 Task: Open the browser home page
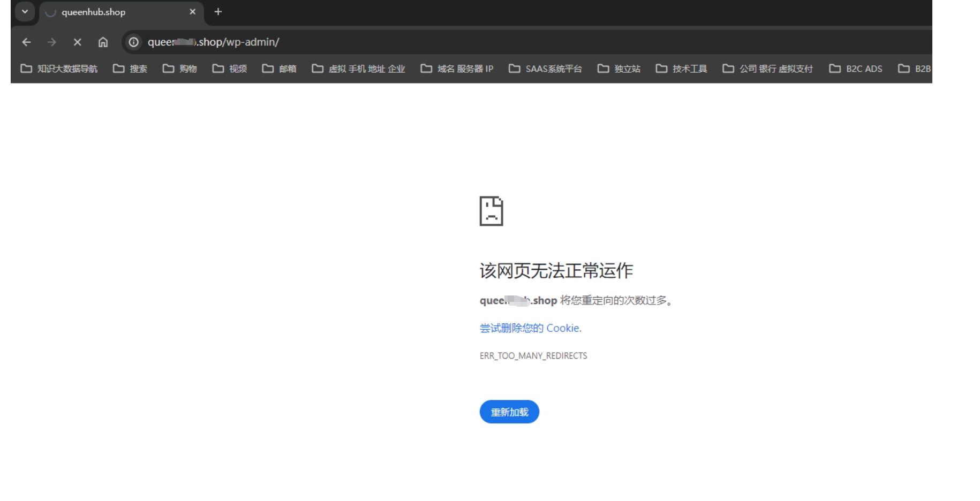click(103, 42)
